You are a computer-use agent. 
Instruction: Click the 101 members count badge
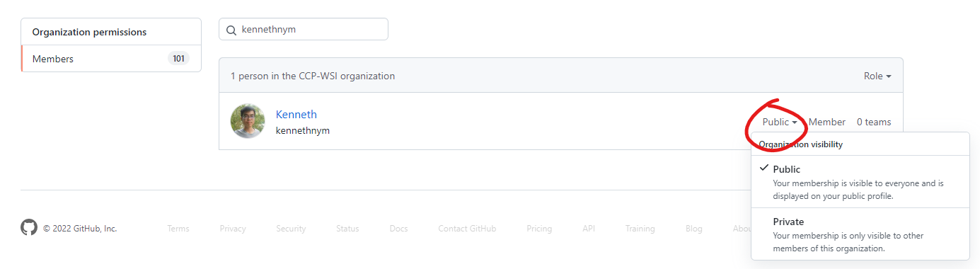pos(178,59)
